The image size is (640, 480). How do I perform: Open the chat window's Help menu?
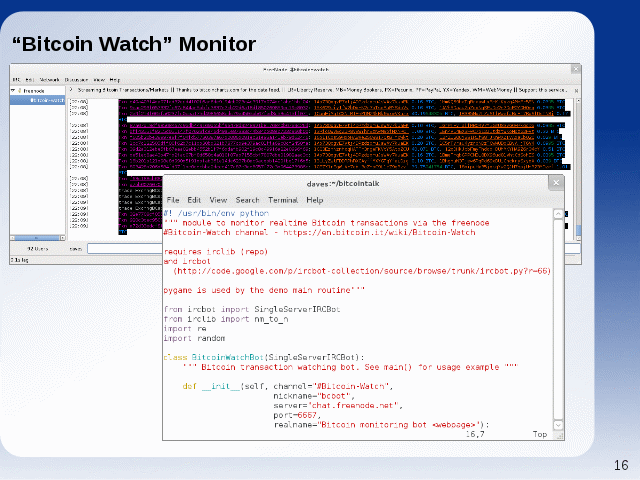pos(115,80)
